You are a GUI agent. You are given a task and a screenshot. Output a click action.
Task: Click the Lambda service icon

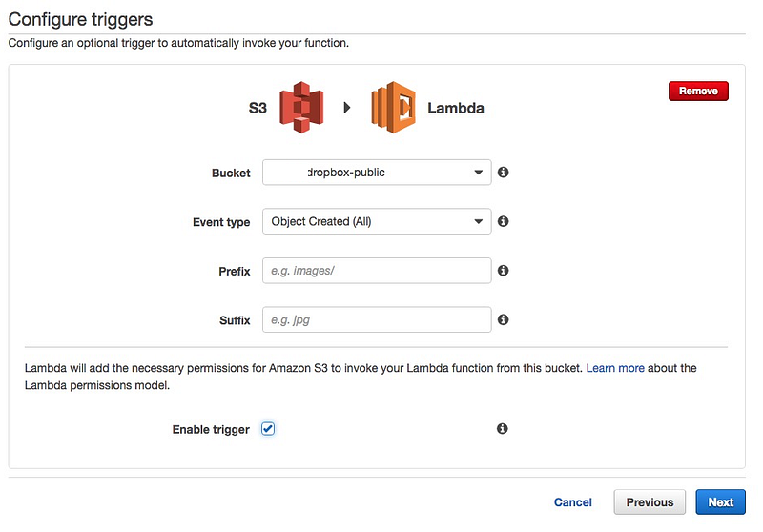393,108
